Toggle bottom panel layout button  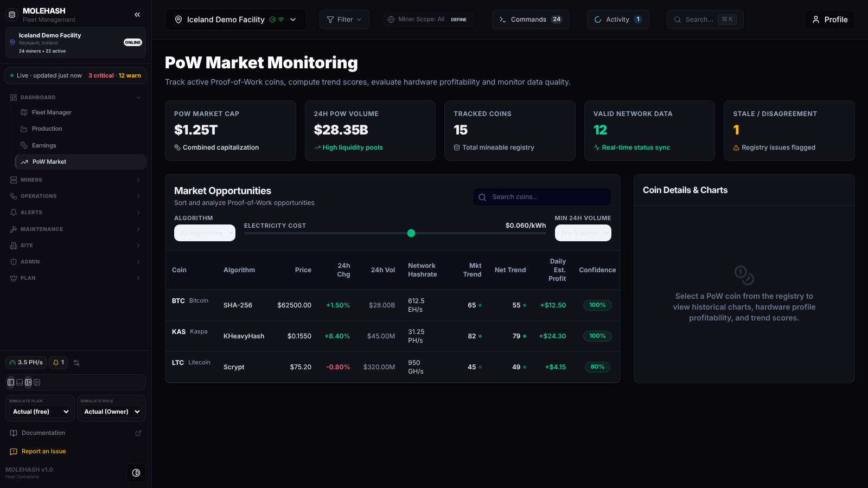20,382
